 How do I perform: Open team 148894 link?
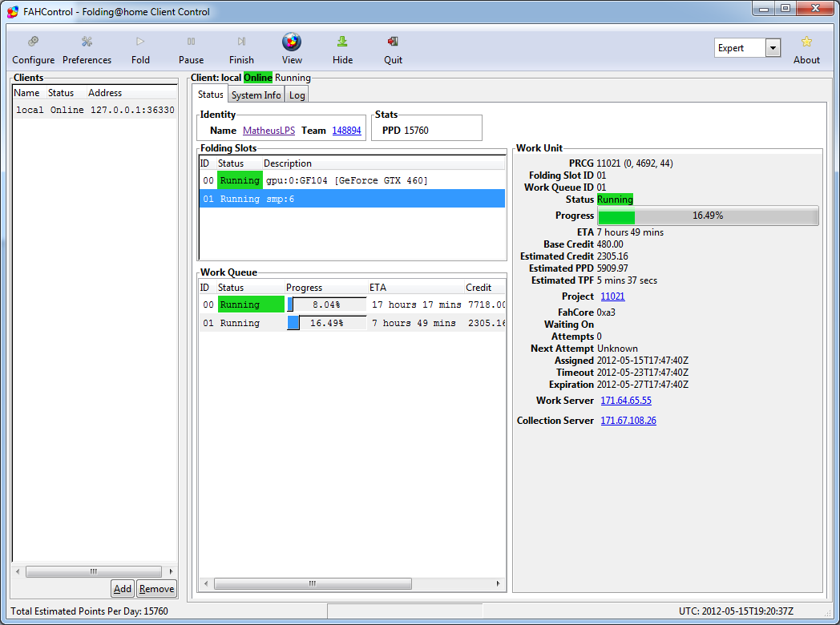click(346, 131)
